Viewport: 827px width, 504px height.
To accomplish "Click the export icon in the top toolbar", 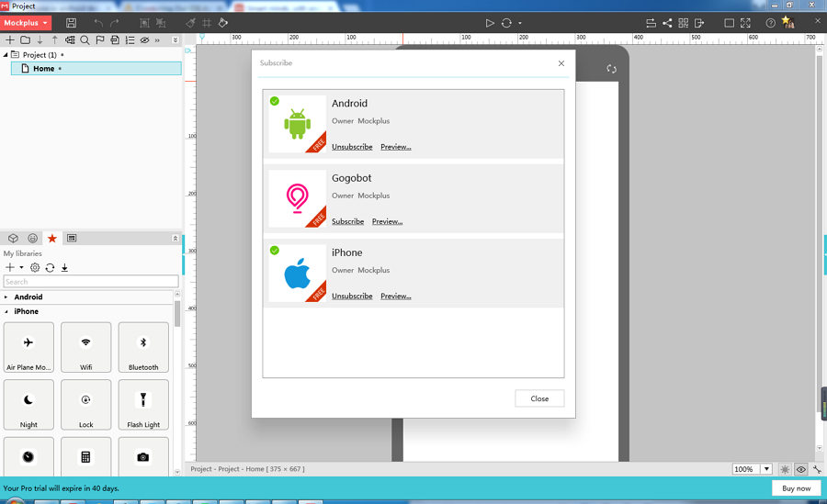I will pos(699,23).
